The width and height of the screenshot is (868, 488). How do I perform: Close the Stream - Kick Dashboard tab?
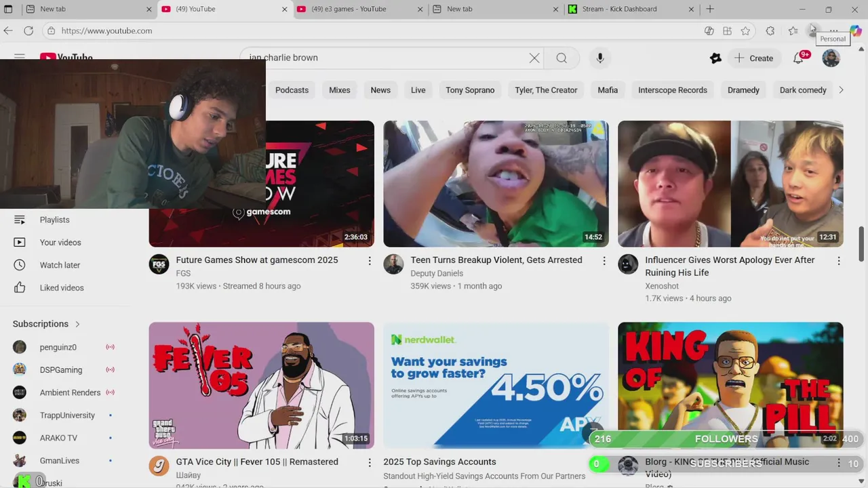[691, 9]
